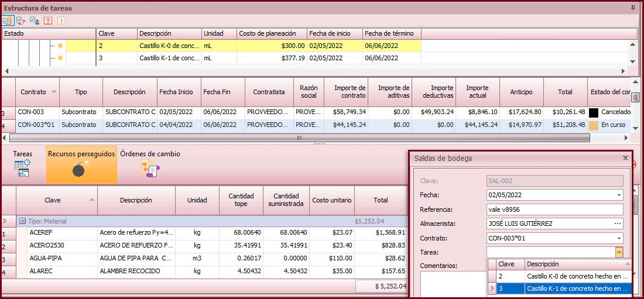Click the task icon with pointing hand
The image size is (644, 299).
(21, 20)
